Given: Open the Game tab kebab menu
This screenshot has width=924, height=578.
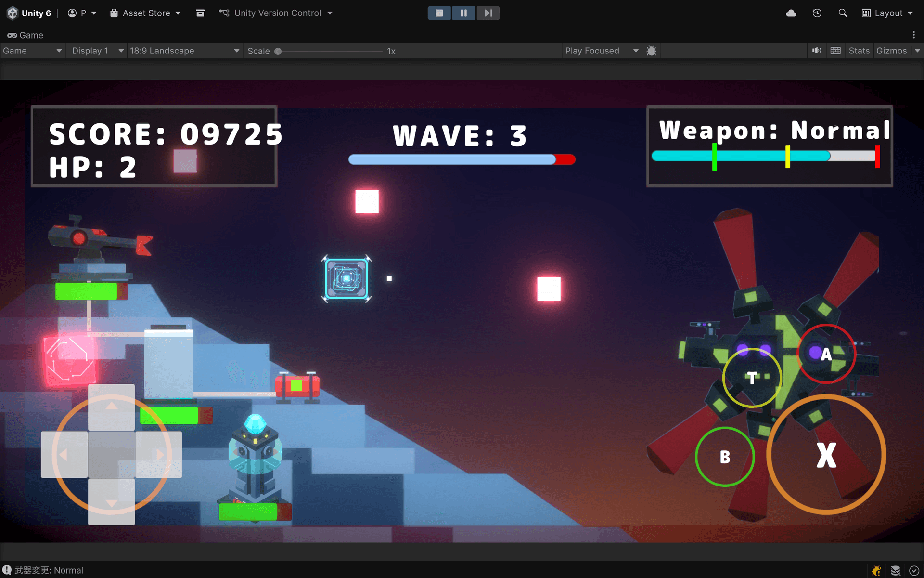Looking at the screenshot, I should (x=914, y=35).
